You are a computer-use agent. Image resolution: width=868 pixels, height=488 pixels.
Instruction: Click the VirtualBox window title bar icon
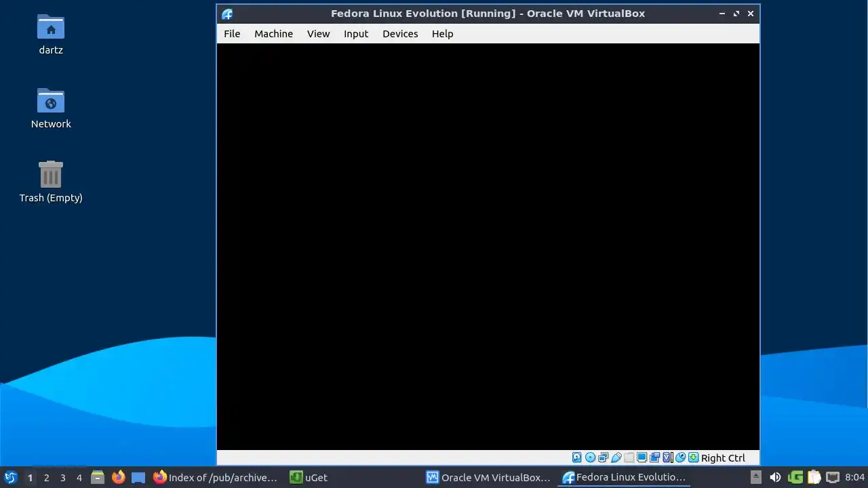tap(227, 14)
